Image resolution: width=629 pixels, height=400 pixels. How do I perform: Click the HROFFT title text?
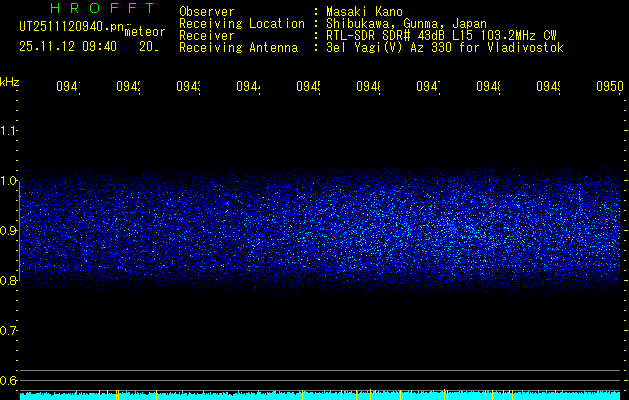(x=85, y=9)
